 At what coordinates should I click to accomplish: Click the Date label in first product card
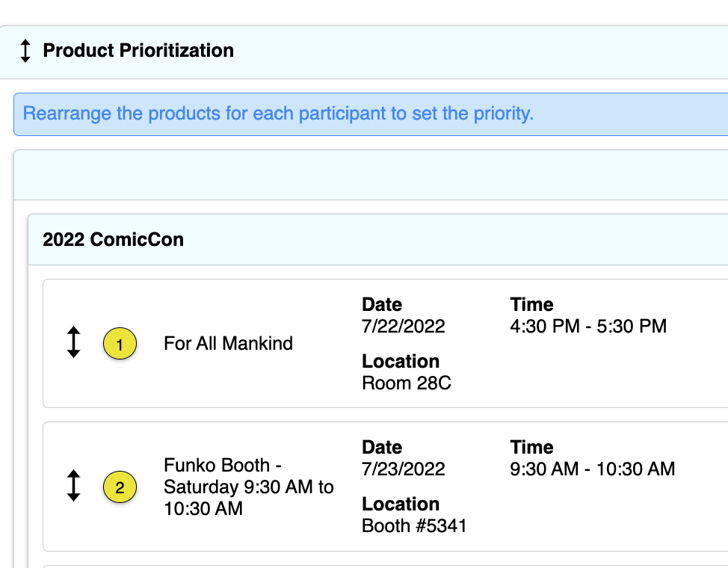(x=382, y=305)
